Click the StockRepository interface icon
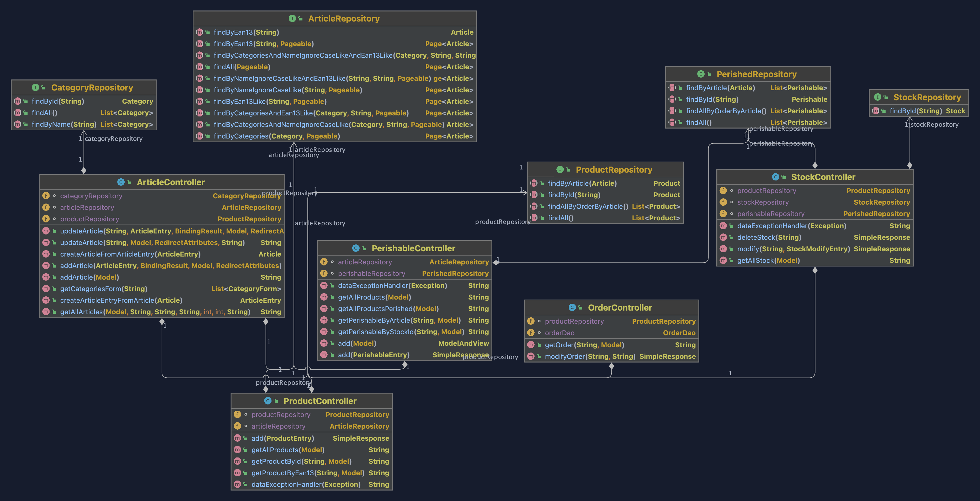980x501 pixels. click(x=878, y=97)
